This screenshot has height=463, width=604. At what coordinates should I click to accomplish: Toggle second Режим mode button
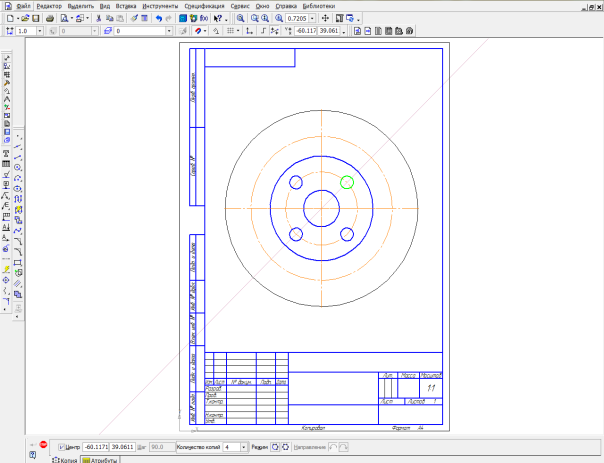(287, 447)
